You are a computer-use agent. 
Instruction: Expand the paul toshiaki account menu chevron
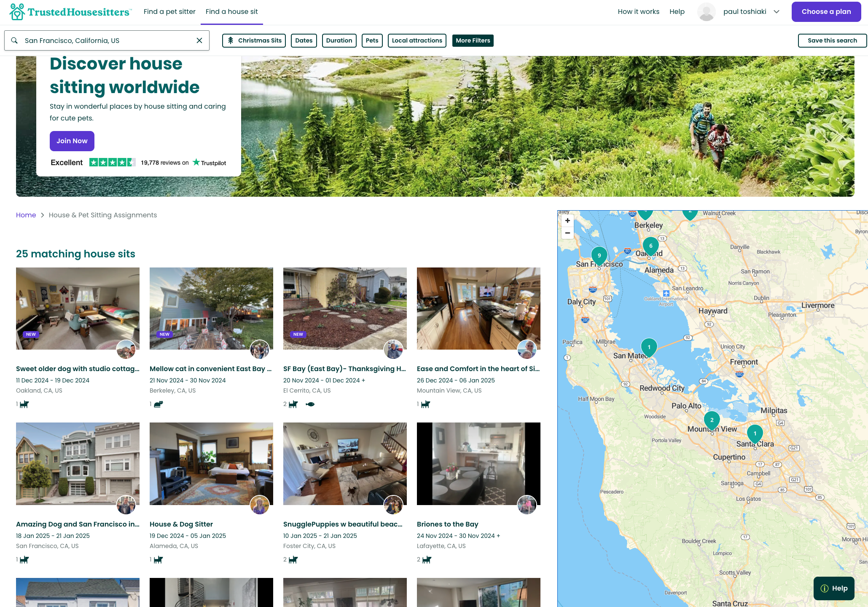tap(777, 12)
